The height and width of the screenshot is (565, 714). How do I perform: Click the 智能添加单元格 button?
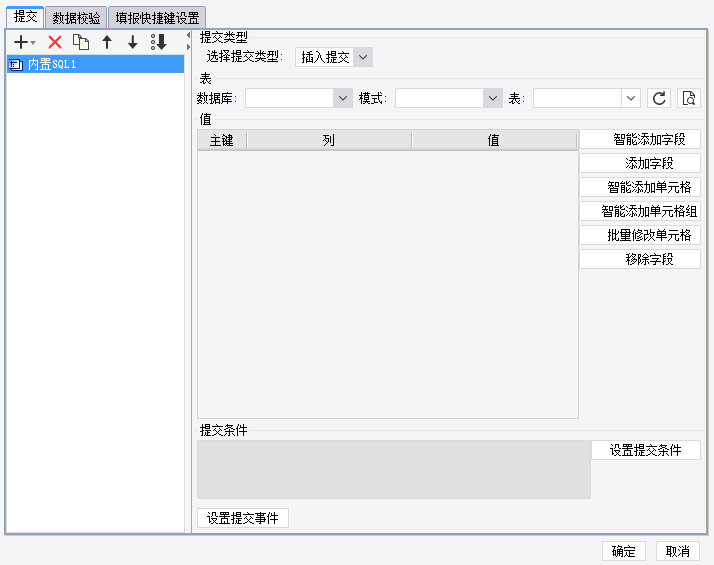pos(640,187)
